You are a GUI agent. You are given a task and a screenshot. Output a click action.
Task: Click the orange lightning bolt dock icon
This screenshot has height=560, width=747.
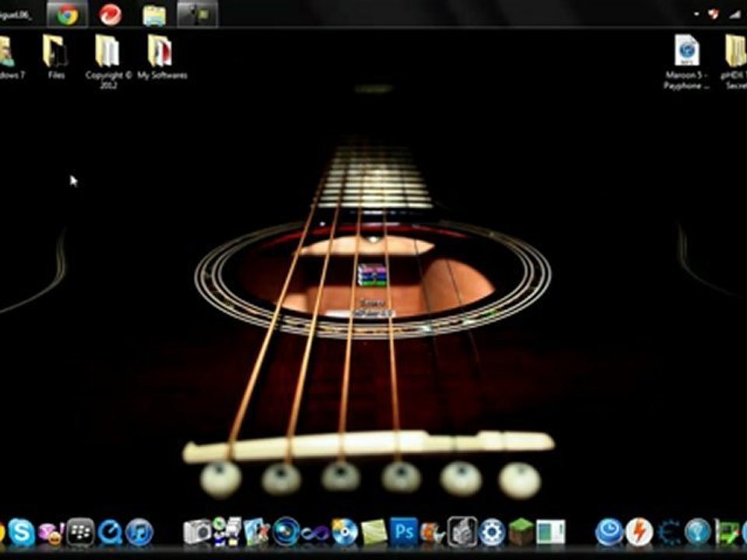[x=639, y=532]
